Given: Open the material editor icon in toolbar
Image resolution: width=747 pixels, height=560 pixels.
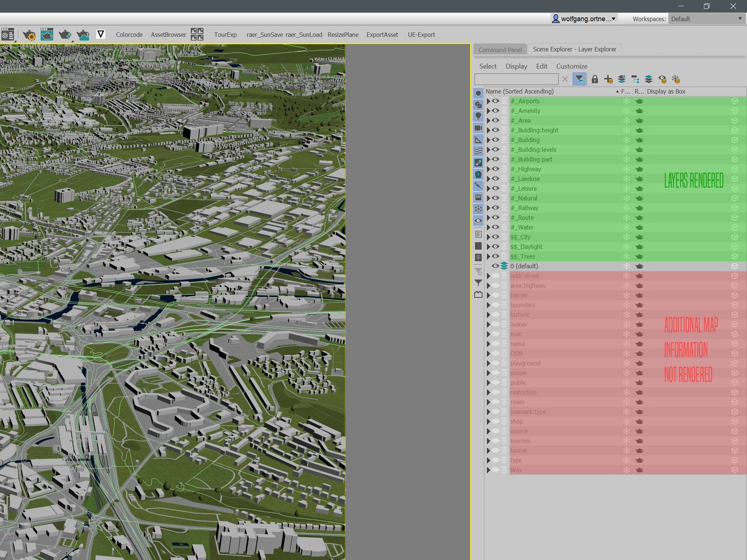Looking at the screenshot, I should click(x=7, y=35).
